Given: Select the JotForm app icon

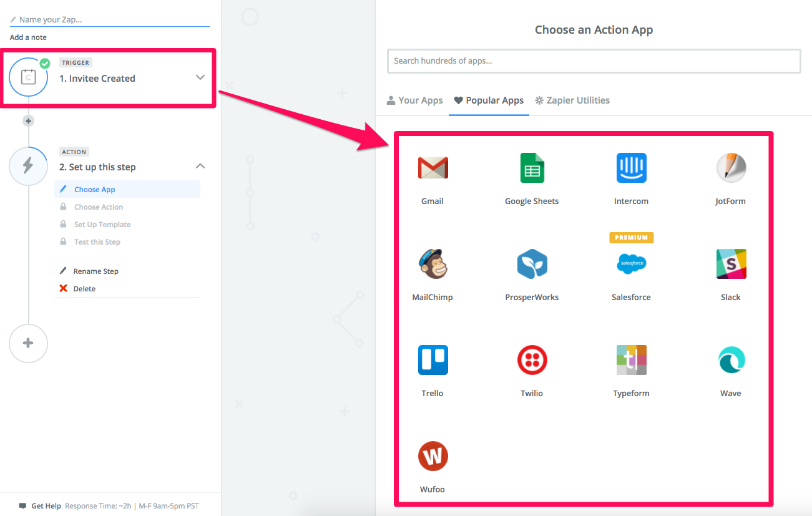Looking at the screenshot, I should (731, 168).
